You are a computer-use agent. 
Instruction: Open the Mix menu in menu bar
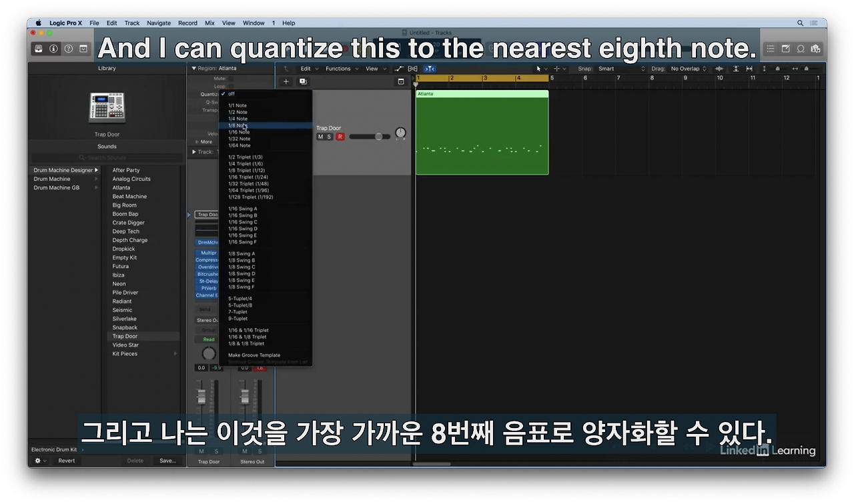click(209, 23)
